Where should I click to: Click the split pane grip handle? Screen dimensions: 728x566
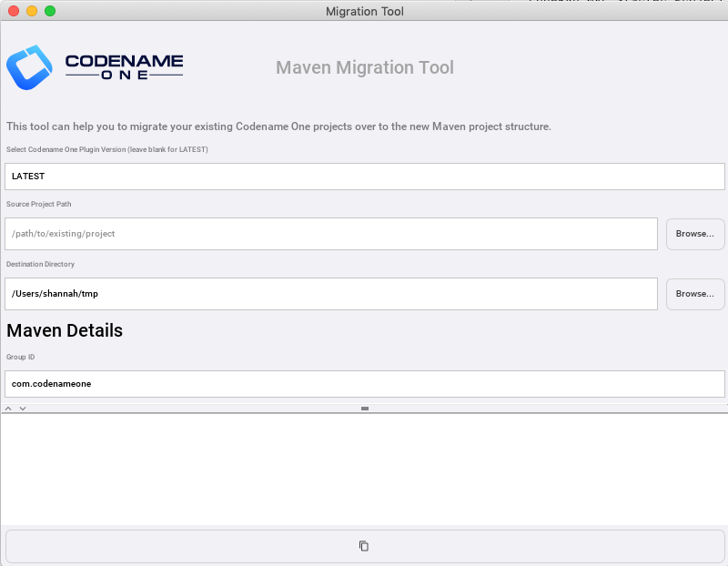pos(364,409)
